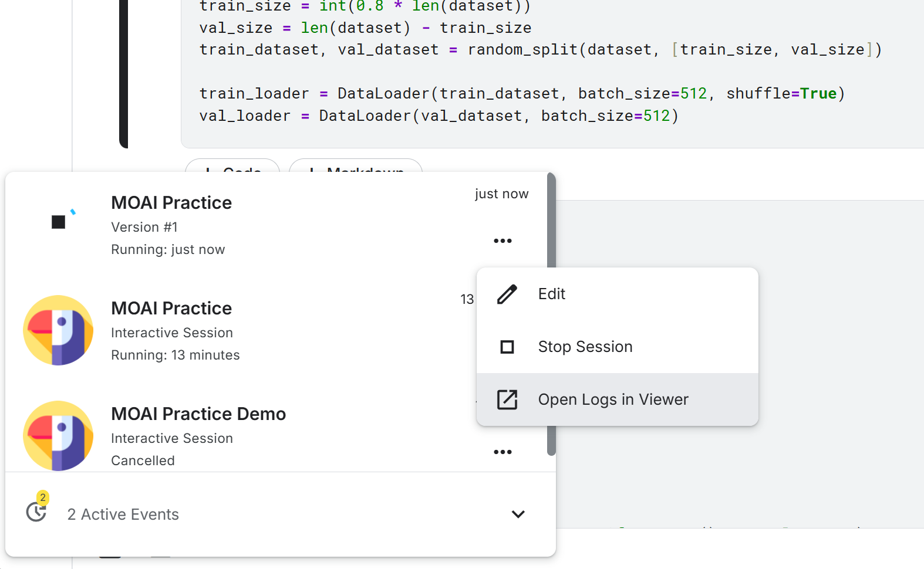Click the add Code cell button
The image size is (924, 569).
(x=232, y=166)
